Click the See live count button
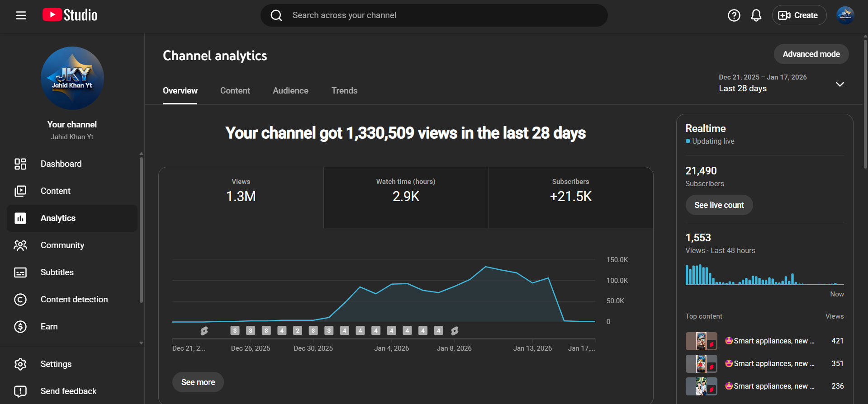 [x=719, y=205]
